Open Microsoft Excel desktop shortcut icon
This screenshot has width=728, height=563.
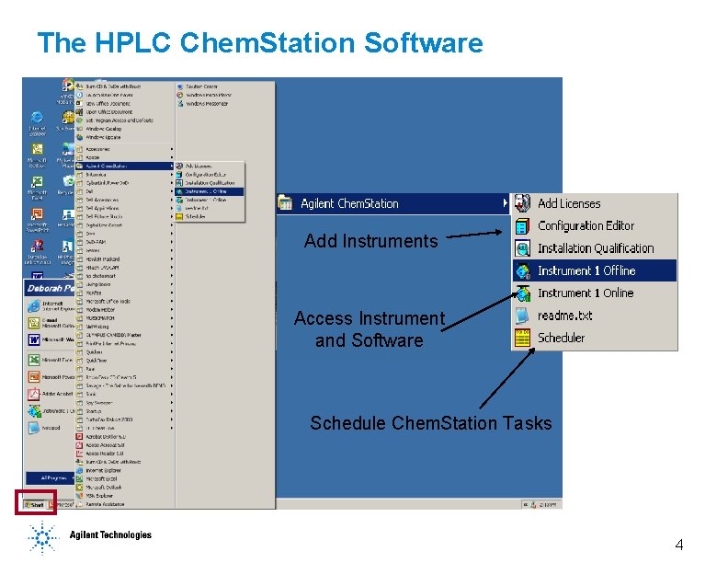pyautogui.click(x=37, y=181)
